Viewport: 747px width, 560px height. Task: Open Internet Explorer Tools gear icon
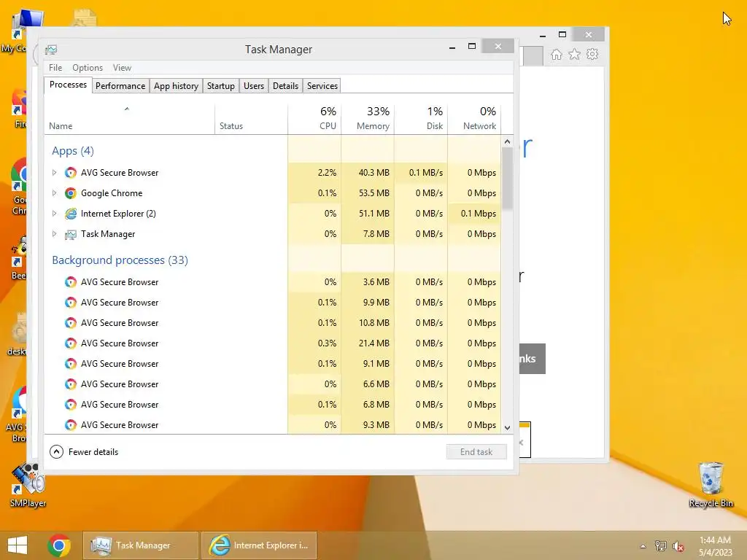coord(592,54)
